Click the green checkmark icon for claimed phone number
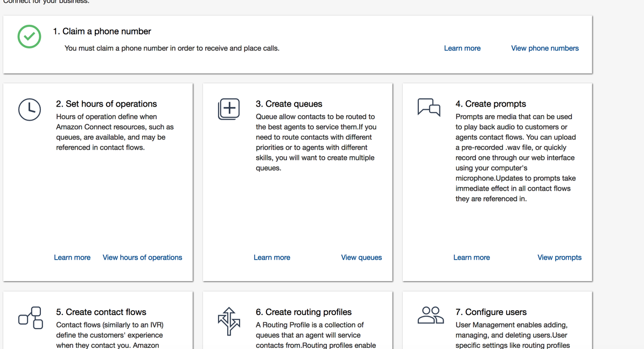The width and height of the screenshot is (644, 349). [29, 37]
